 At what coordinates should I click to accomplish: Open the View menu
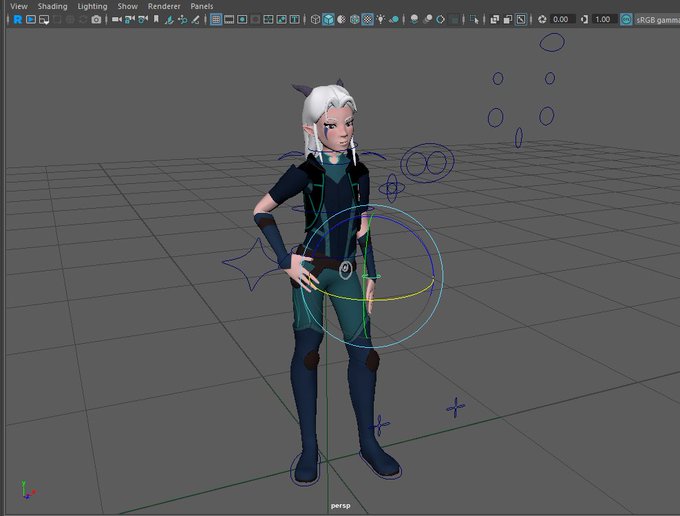click(19, 6)
